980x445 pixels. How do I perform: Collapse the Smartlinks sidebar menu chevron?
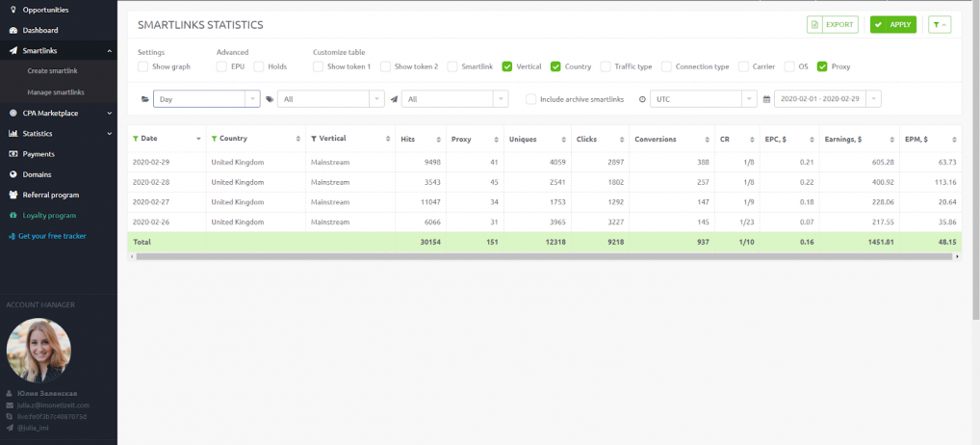(110, 51)
